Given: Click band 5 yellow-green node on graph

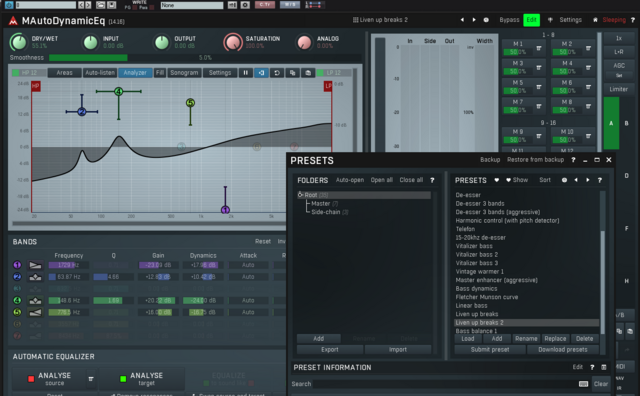Looking at the screenshot, I should [x=190, y=102].
